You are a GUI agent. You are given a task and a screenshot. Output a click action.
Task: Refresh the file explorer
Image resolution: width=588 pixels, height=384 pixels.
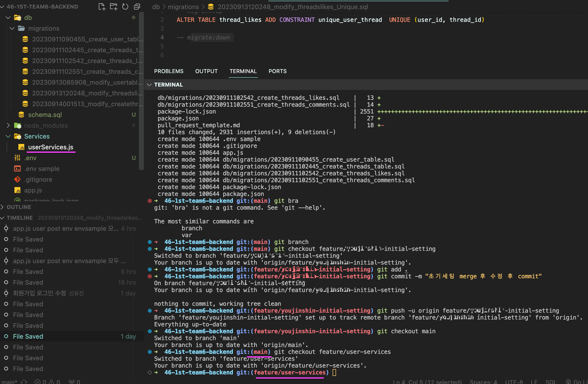click(x=125, y=7)
